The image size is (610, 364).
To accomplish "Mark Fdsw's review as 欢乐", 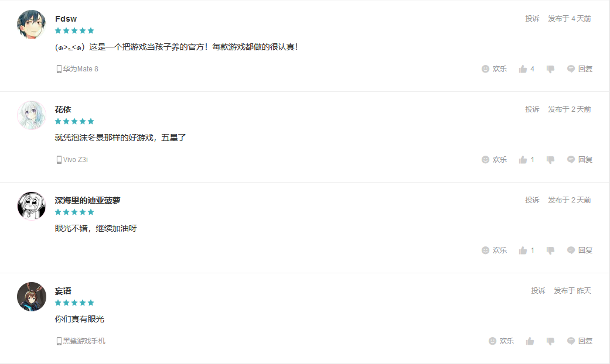I will (494, 68).
